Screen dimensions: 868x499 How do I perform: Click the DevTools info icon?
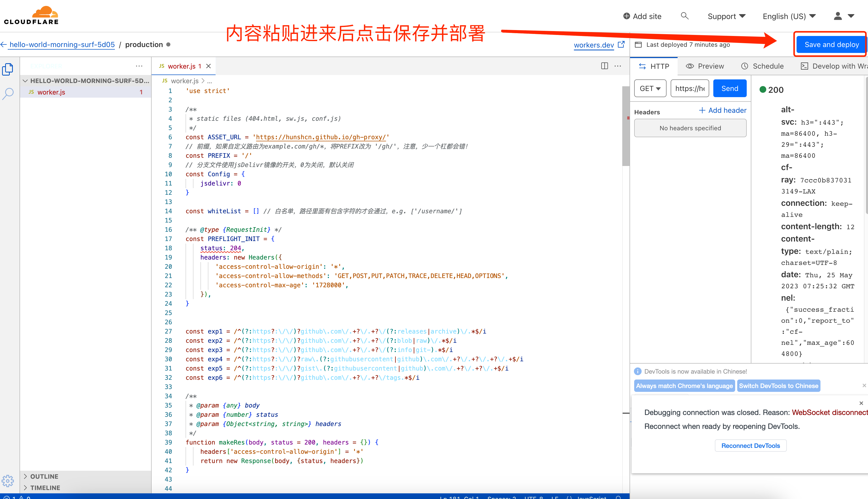638,371
